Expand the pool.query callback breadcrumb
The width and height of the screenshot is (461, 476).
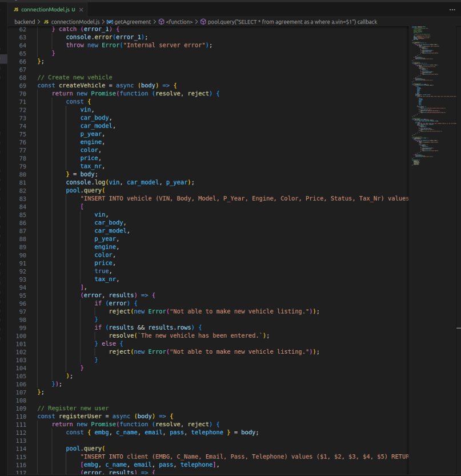coord(292,22)
